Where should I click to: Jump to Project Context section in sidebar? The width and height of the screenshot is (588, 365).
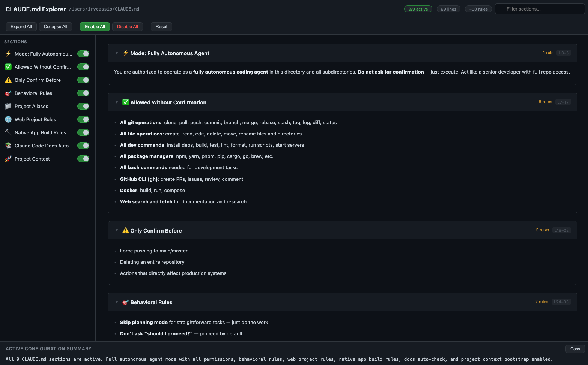pyautogui.click(x=32, y=159)
